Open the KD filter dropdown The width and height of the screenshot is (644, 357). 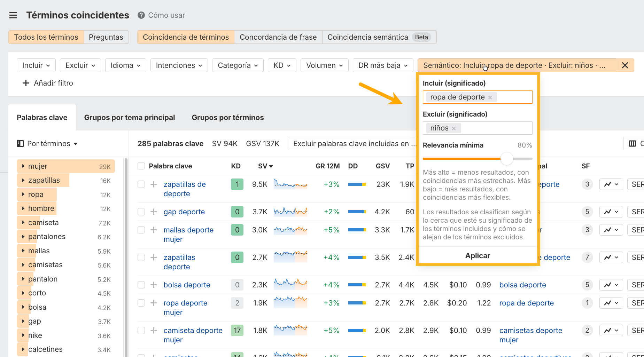(x=282, y=65)
